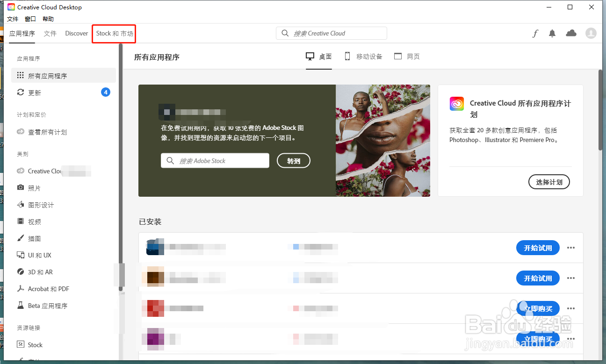Open more options for second installed app
The height and width of the screenshot is (364, 606).
tap(570, 278)
